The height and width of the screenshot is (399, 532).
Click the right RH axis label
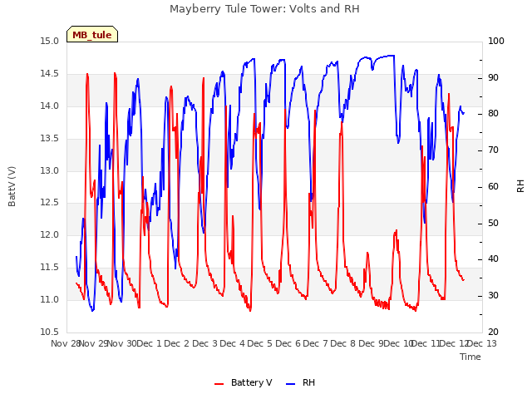tap(520, 186)
